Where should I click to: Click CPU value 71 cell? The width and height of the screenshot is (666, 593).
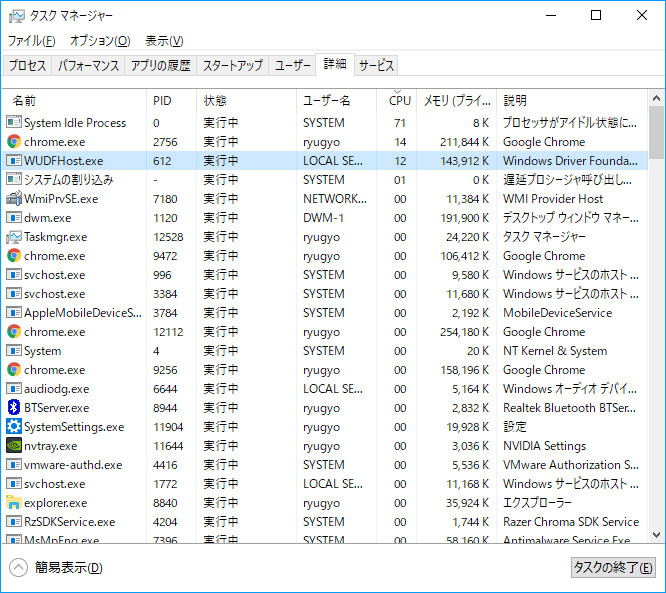pos(400,123)
